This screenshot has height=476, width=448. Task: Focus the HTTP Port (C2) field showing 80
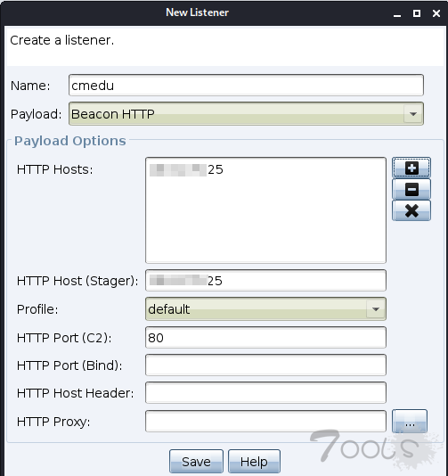coord(265,338)
